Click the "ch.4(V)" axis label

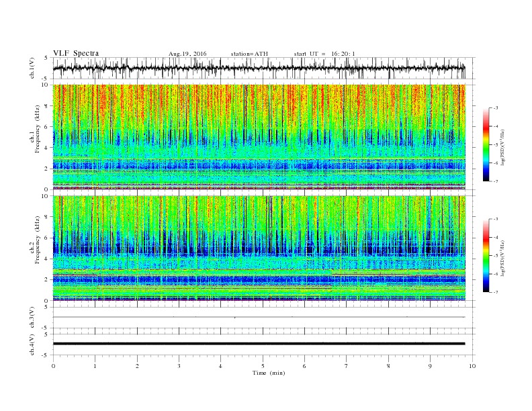tap(32, 345)
